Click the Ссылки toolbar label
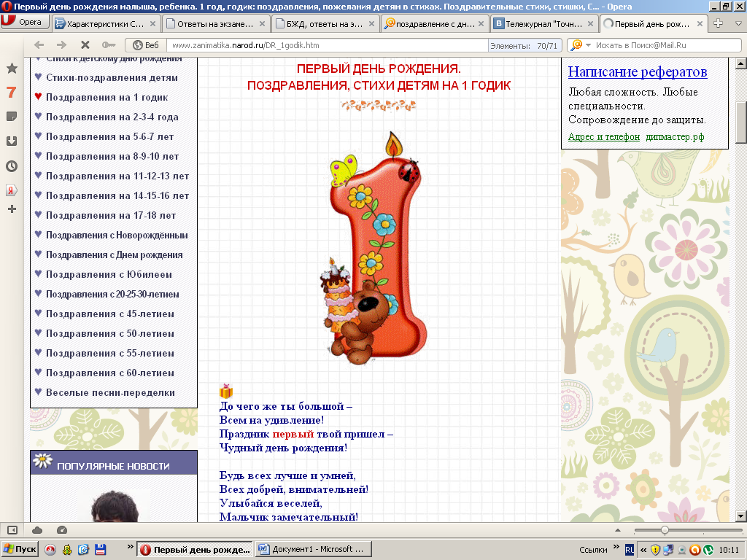 point(593,550)
